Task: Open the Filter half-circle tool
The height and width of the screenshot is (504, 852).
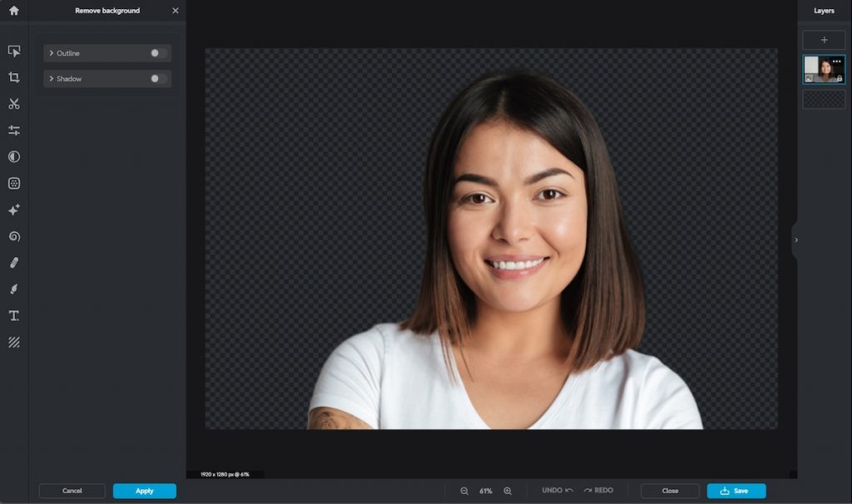Action: point(14,157)
